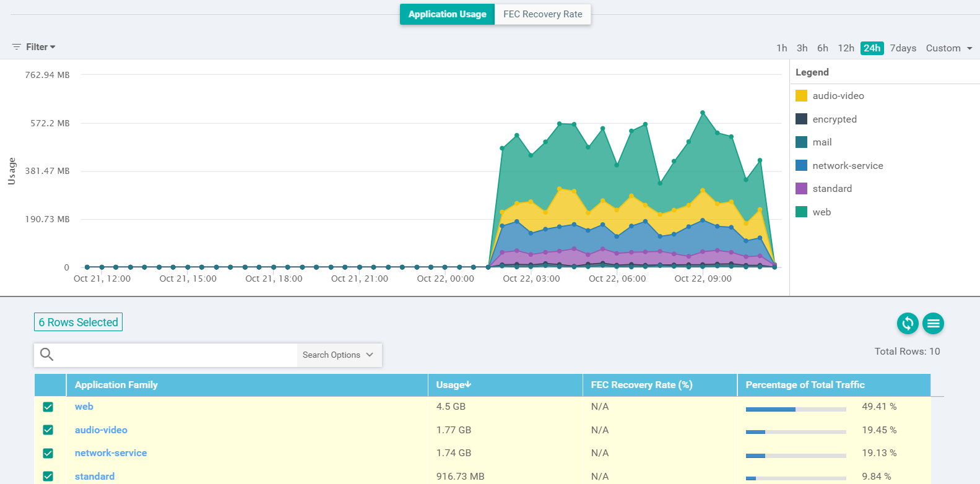
Task: Sort by Usage column header
Action: 505,385
